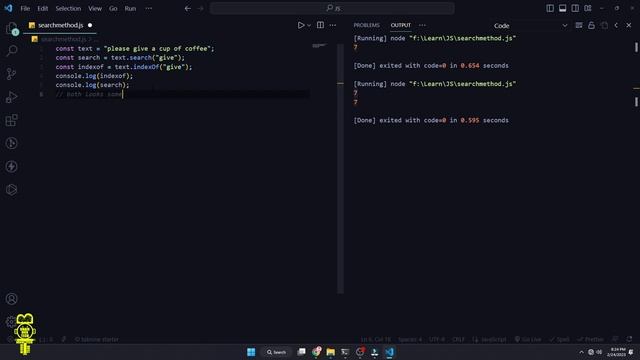Click the Ln, Col cursor position
The height and width of the screenshot is (360, 640).
click(376, 339)
